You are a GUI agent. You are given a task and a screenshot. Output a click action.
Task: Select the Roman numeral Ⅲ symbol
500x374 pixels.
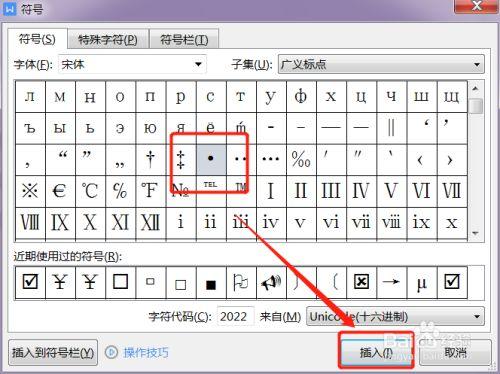pyautogui.click(x=331, y=191)
